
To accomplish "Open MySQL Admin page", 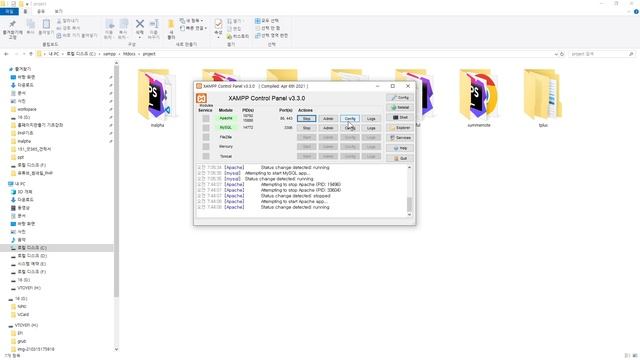I will [x=328, y=128].
